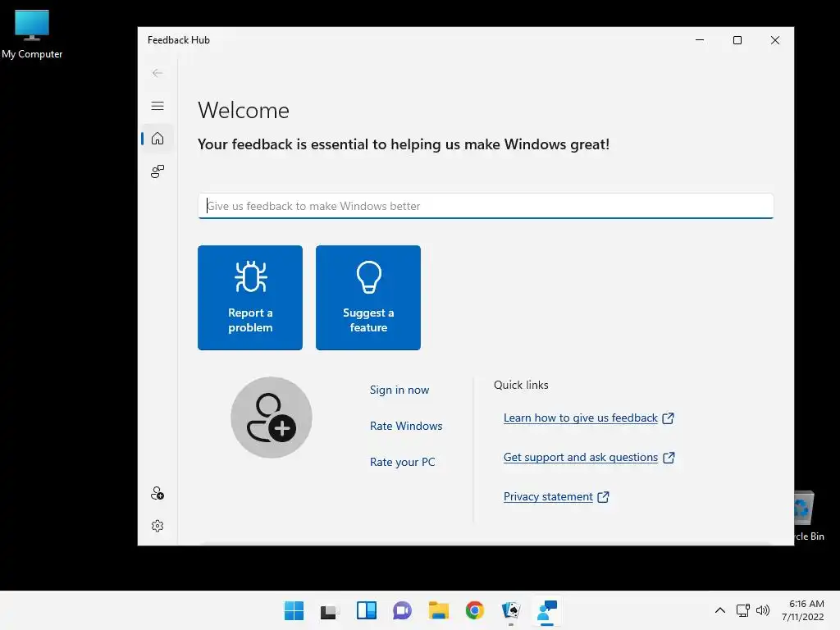Screen dimensions: 840x630
Task: Open the Privacy statement link
Action: [556, 496]
